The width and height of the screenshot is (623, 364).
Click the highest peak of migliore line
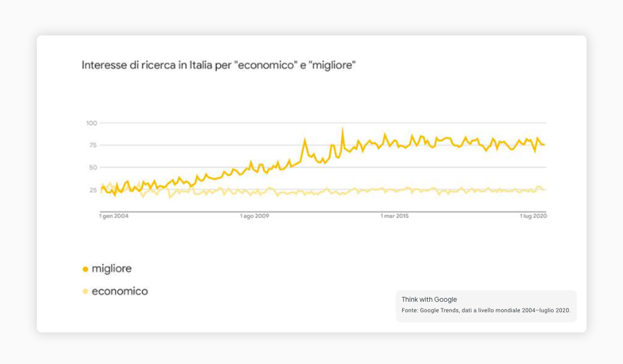pyautogui.click(x=342, y=129)
